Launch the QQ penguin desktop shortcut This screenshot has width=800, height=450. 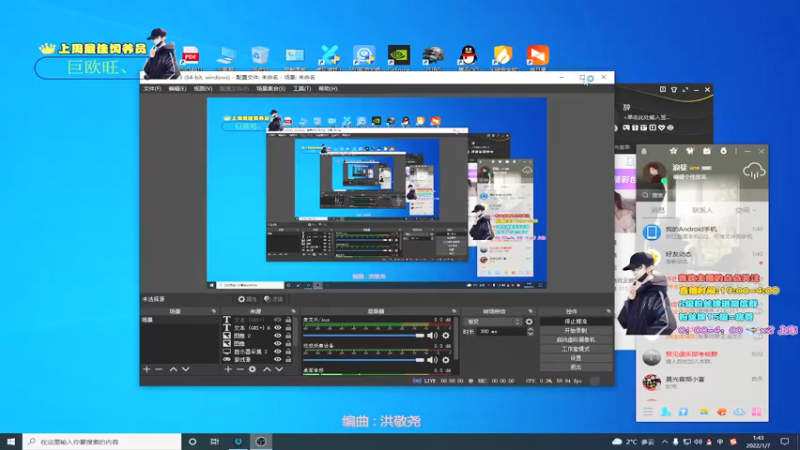click(x=468, y=56)
